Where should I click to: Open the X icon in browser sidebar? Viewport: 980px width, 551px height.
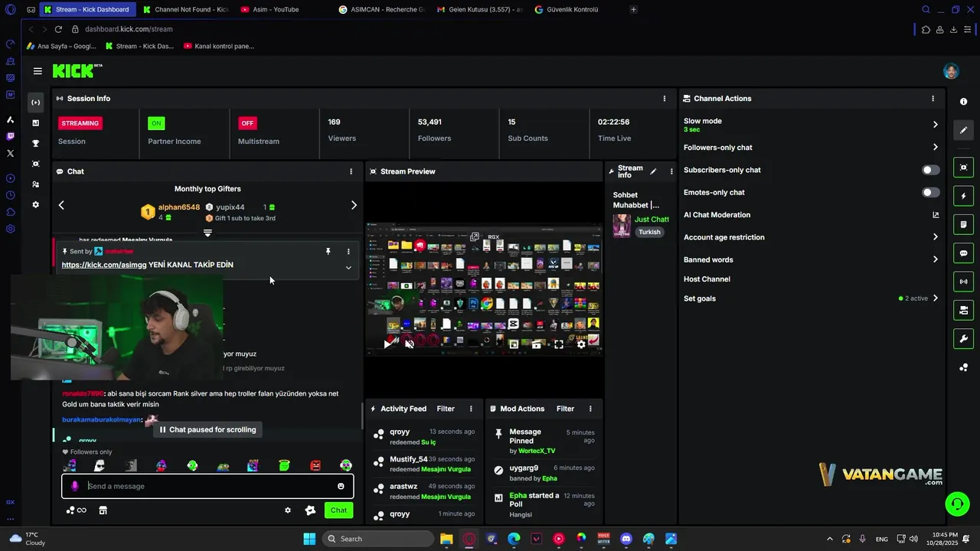(10, 153)
